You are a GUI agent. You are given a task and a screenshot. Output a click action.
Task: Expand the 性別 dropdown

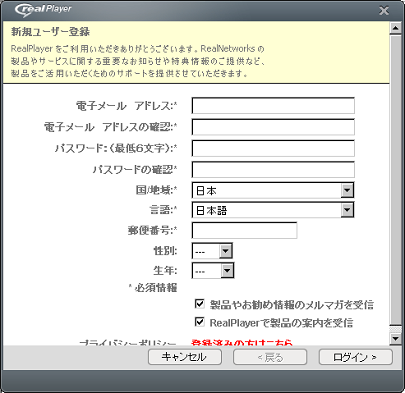[212, 251]
